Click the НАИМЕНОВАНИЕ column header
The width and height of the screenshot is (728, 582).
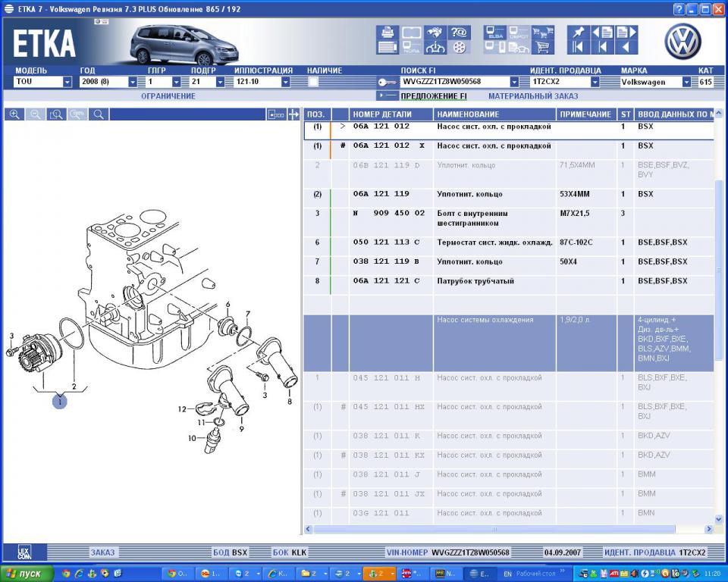(x=494, y=114)
